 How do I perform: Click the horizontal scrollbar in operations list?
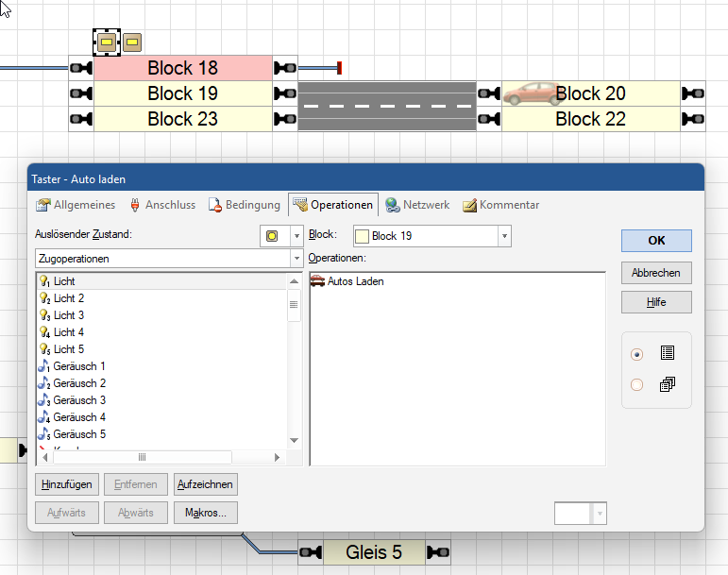tap(142, 457)
